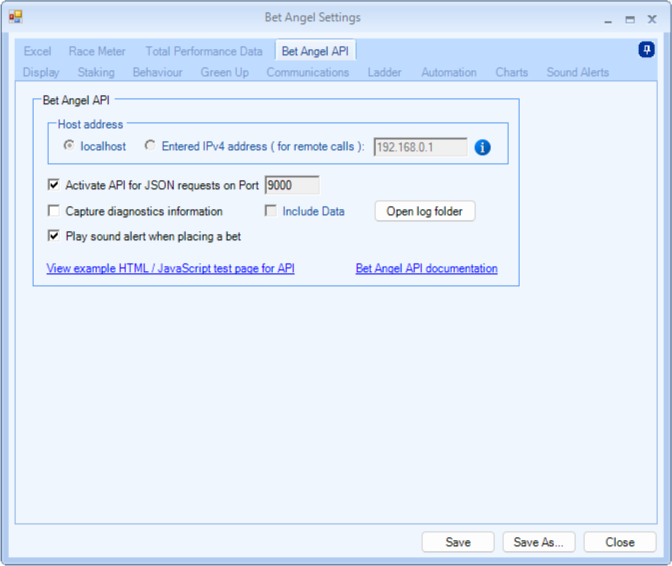Click the IPv4 address field showing 192.168.0.1
672x566 pixels.
pos(420,147)
